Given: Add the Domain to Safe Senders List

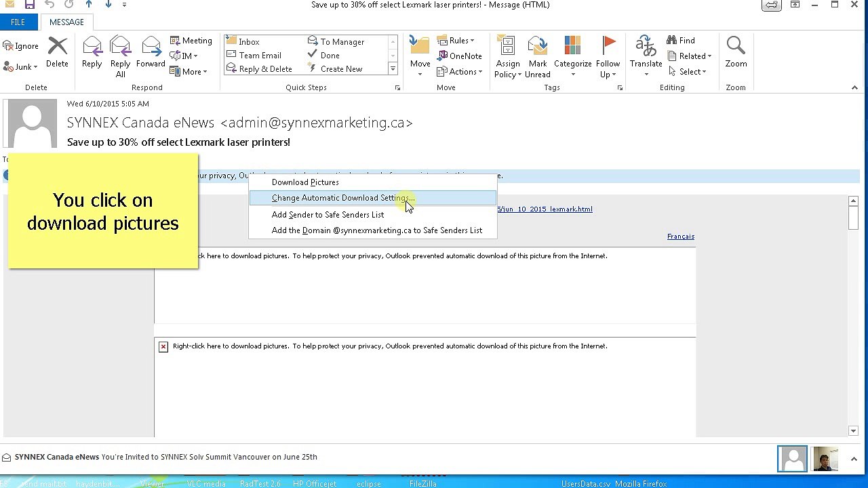Looking at the screenshot, I should pos(373,230).
